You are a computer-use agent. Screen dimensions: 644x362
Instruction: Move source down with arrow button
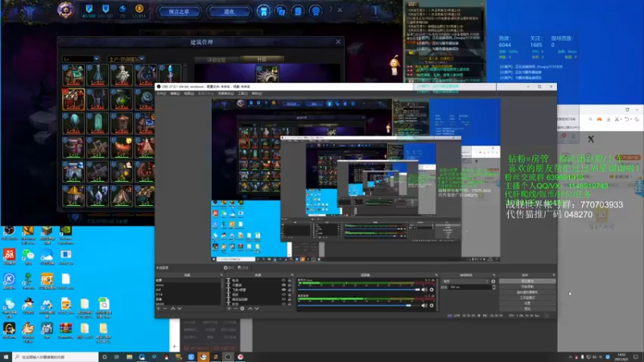click(x=257, y=309)
